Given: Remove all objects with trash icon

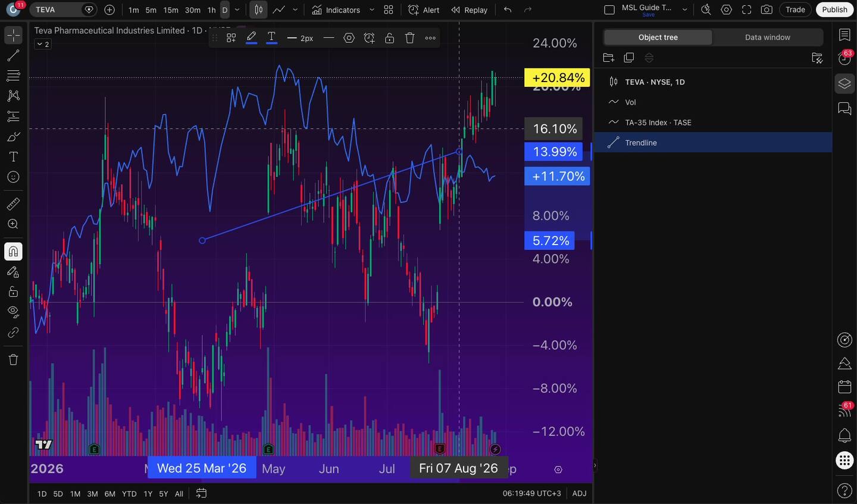Looking at the screenshot, I should [x=13, y=359].
